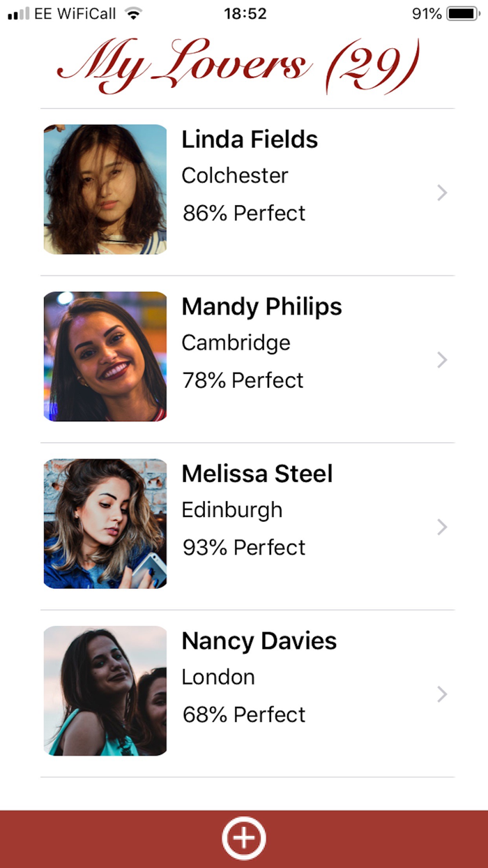Screen dimensions: 488x868
Task: Select the Linda Fields name
Action: 250,140
